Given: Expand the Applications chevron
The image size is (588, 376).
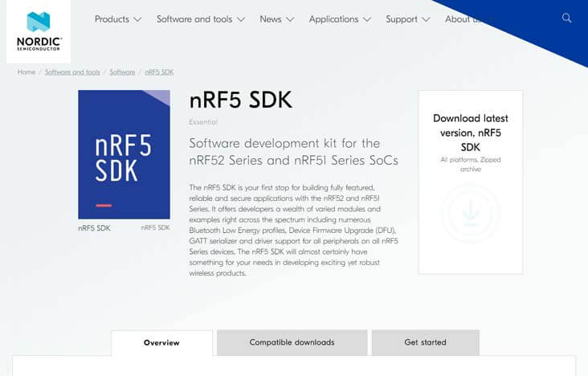Looking at the screenshot, I should (x=367, y=19).
